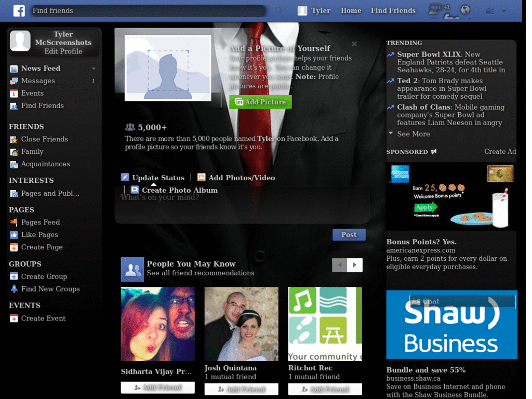Viewport: 532px width, 399px height.
Task: Open Ted 2 trending story
Action: 408,81
